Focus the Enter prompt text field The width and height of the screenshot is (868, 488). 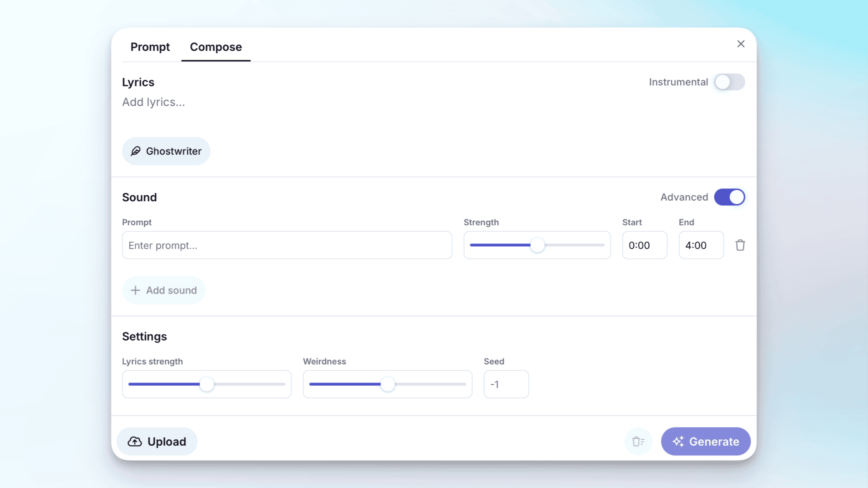pos(287,245)
